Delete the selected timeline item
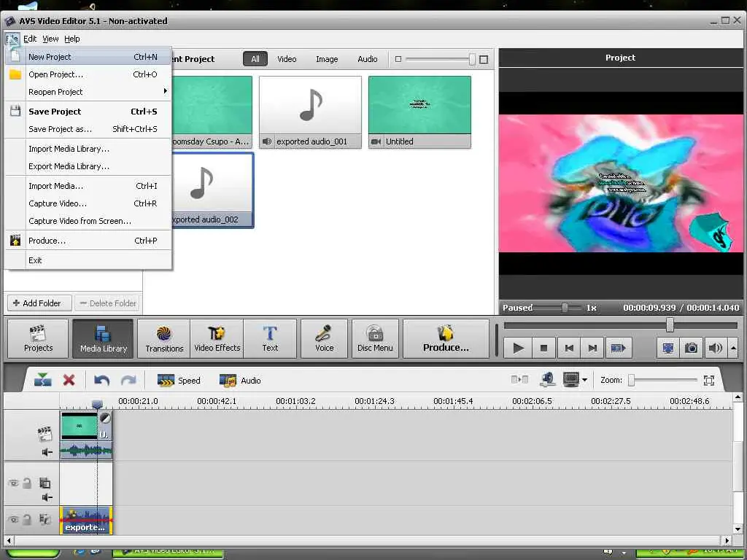747x560 pixels. [x=69, y=380]
